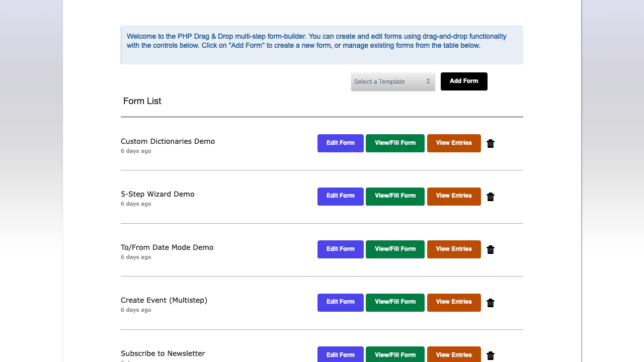Edit the Custom Dictionaries Demo form
644x362 pixels.
340,143
